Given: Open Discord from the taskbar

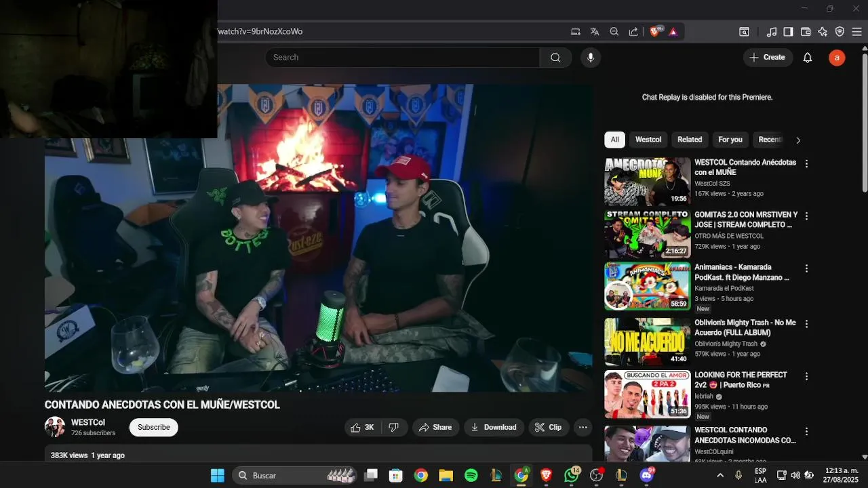Looking at the screenshot, I should click(x=647, y=475).
